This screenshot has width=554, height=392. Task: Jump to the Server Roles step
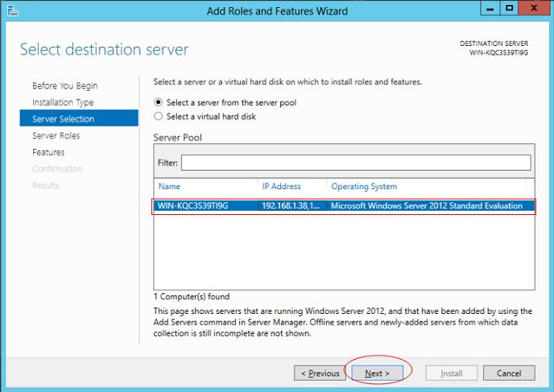coord(56,135)
